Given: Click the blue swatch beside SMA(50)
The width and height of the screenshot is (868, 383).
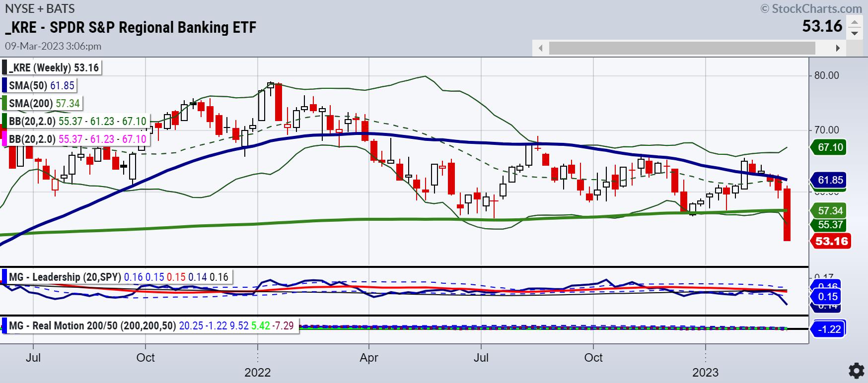Looking at the screenshot, I should (x=4, y=85).
